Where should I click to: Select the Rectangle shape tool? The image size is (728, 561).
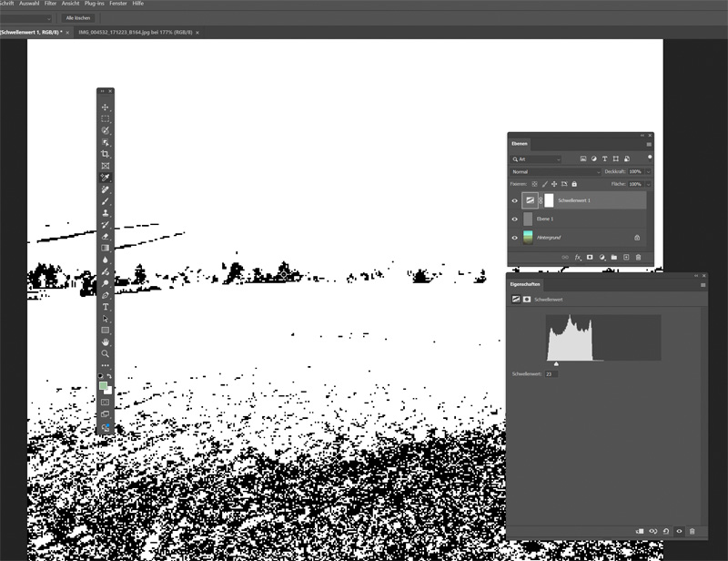[106, 331]
